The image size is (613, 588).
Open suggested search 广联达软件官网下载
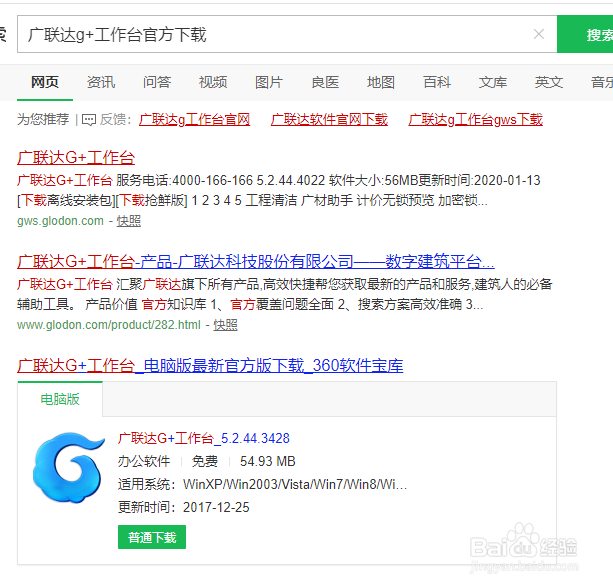[x=329, y=120]
